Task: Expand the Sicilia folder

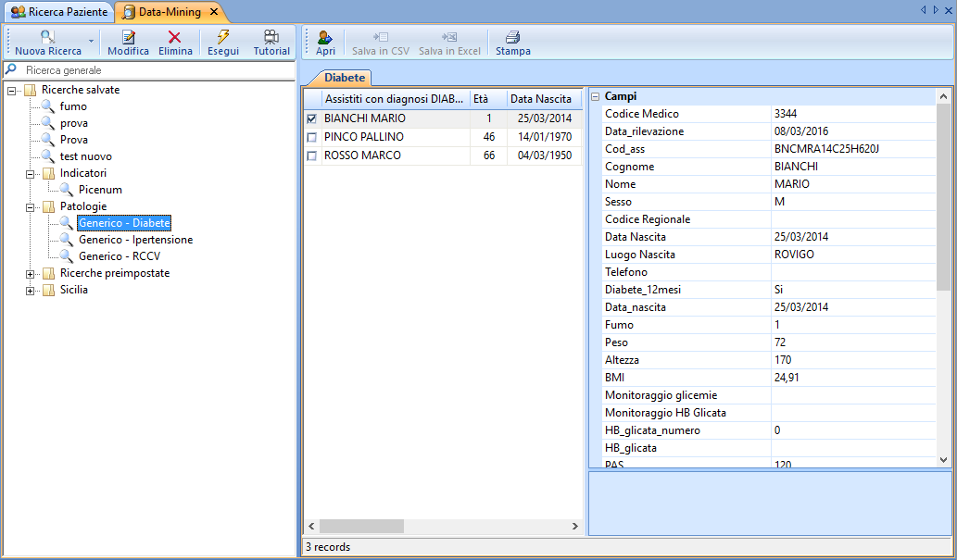Action: pos(30,291)
